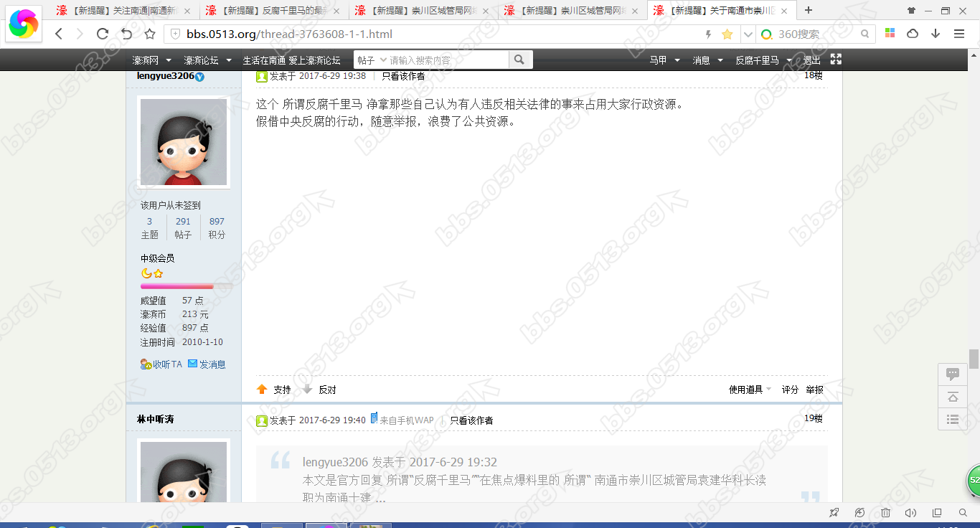This screenshot has height=528, width=980.
Task: Expand the 使用道具 dropdown
Action: pos(750,390)
